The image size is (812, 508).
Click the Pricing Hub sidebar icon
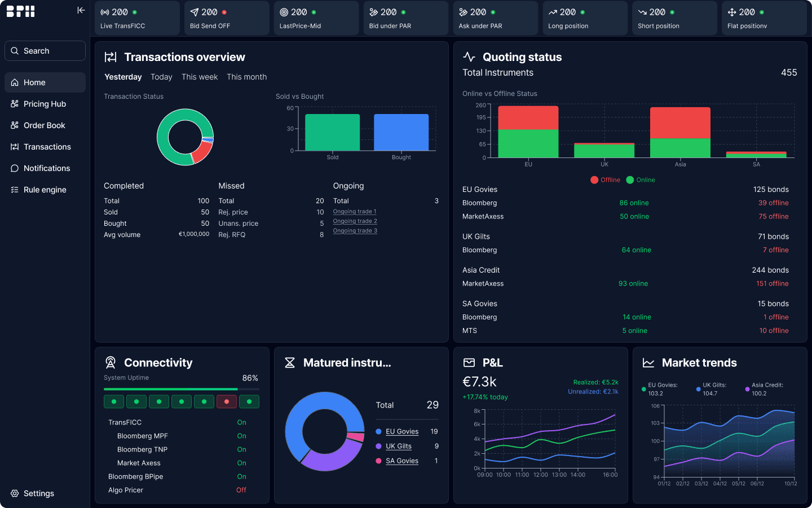15,104
